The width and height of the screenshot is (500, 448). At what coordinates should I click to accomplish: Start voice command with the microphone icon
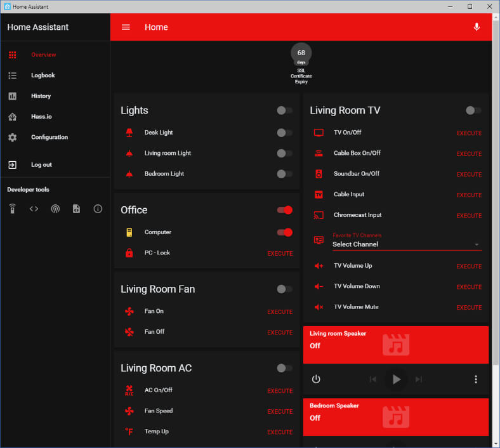tap(477, 27)
